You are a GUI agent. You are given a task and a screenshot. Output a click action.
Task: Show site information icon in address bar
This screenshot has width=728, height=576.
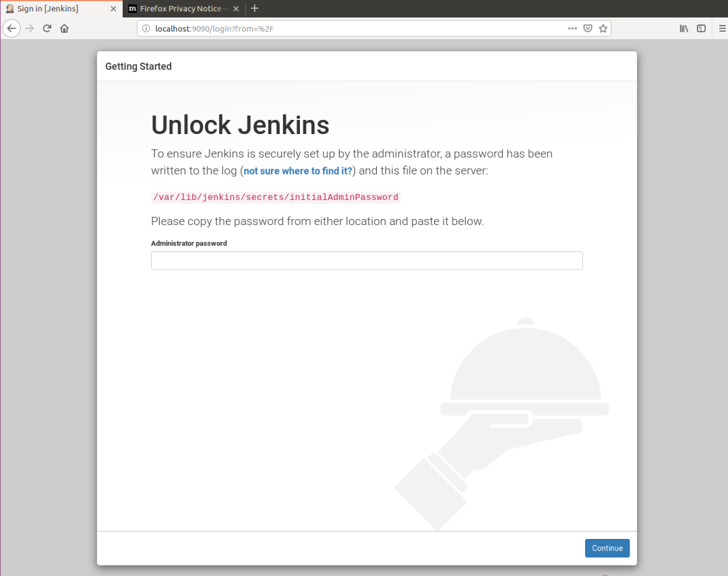(x=146, y=28)
